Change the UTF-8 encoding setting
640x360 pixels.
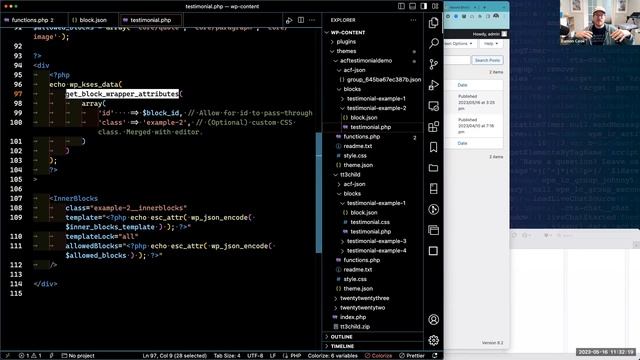pyautogui.click(x=255, y=356)
